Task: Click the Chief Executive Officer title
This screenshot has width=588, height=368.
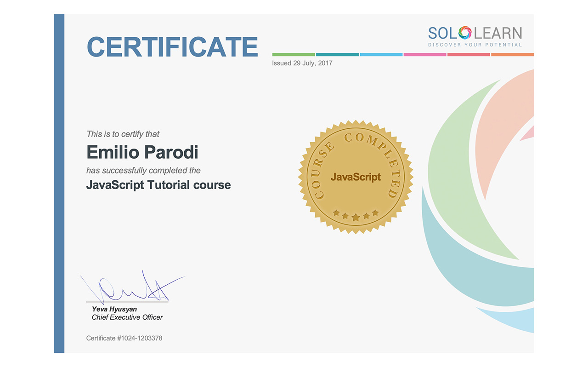Action: (127, 317)
